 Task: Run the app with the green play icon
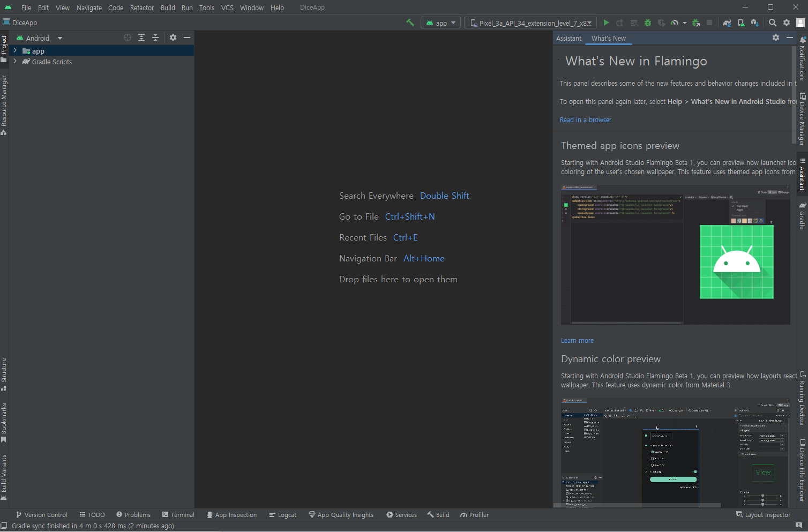[x=606, y=23]
